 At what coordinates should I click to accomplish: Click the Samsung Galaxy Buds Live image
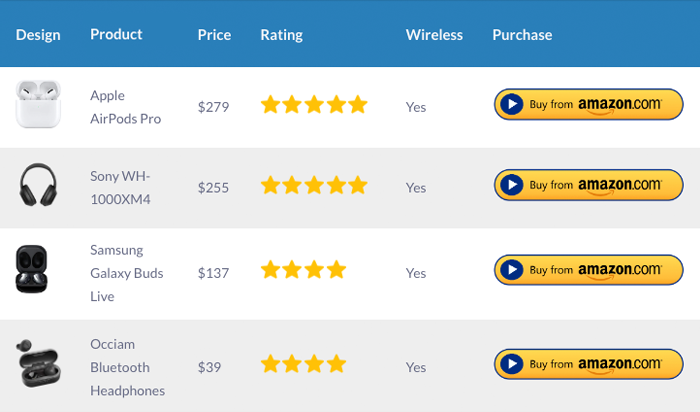click(32, 269)
